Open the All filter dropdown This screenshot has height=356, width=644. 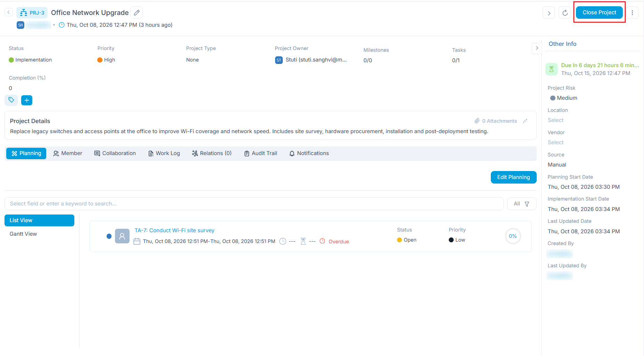pyautogui.click(x=521, y=204)
